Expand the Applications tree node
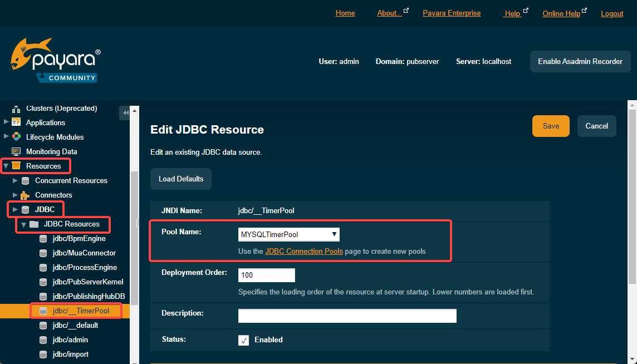 click(x=6, y=122)
